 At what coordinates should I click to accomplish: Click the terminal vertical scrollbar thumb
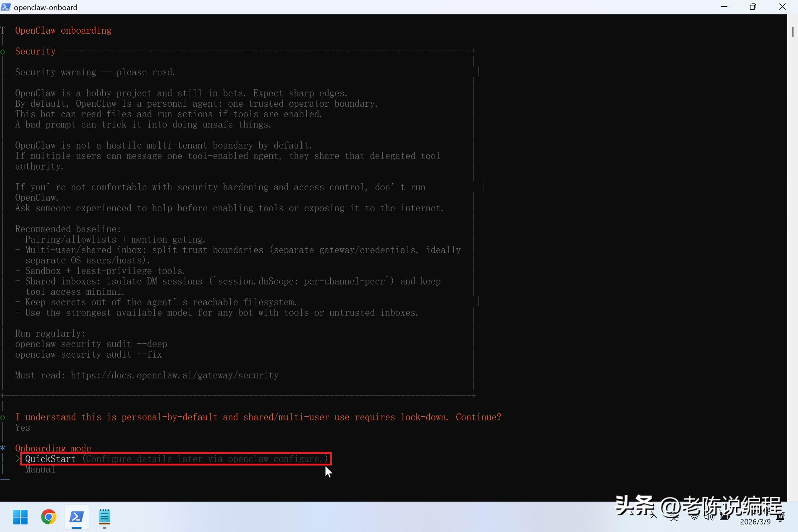(x=792, y=32)
